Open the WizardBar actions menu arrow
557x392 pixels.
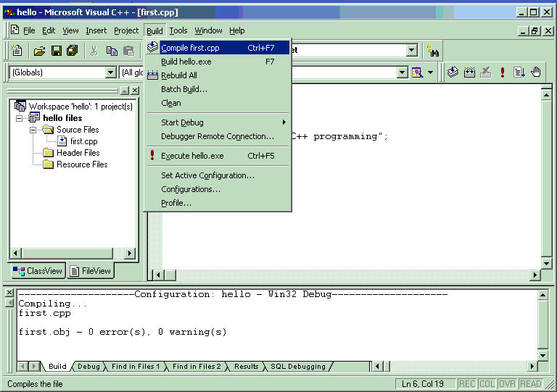(430, 72)
